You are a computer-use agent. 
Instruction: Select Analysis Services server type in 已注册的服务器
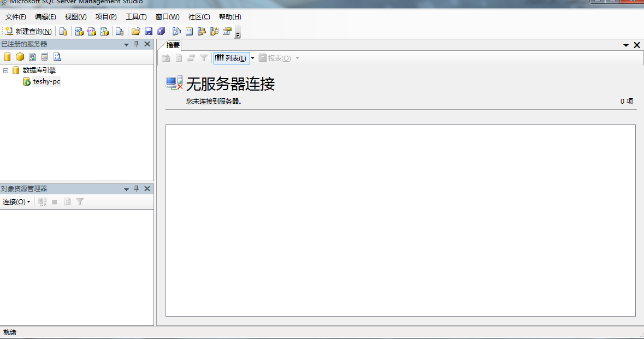point(20,57)
